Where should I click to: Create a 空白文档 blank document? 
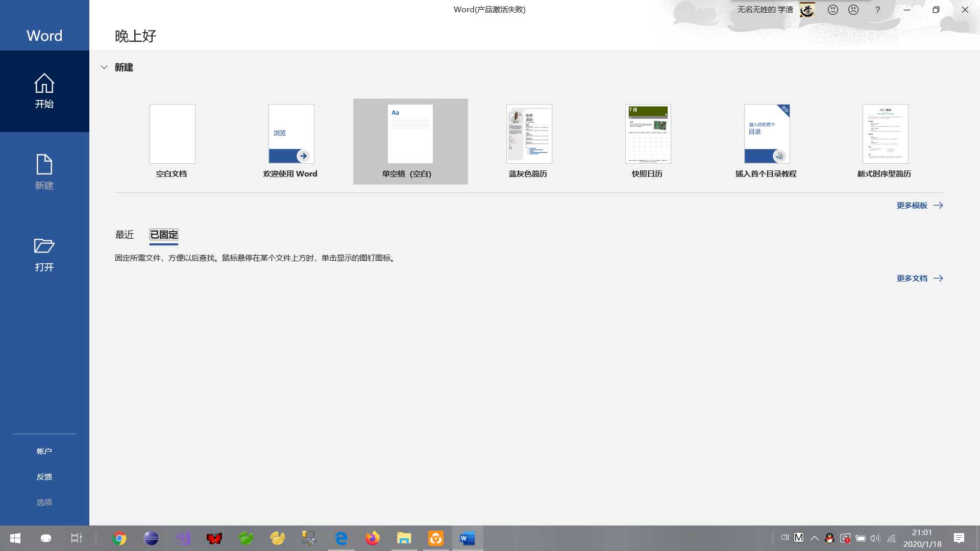[x=172, y=134]
